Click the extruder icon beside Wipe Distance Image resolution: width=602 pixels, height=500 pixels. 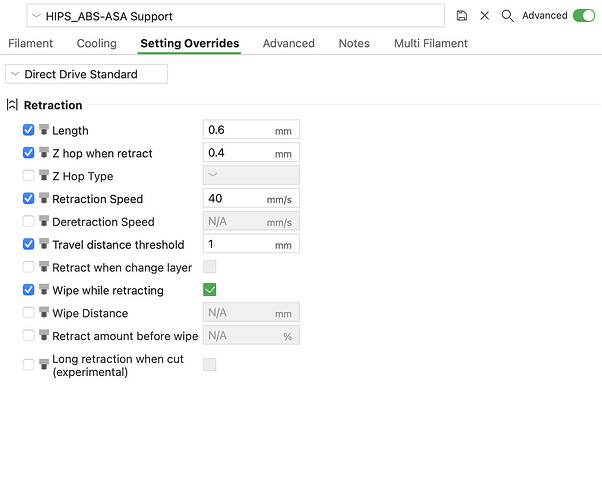pos(44,313)
